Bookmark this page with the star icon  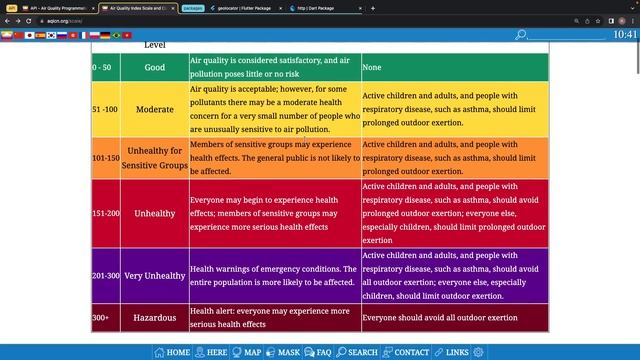(x=598, y=21)
